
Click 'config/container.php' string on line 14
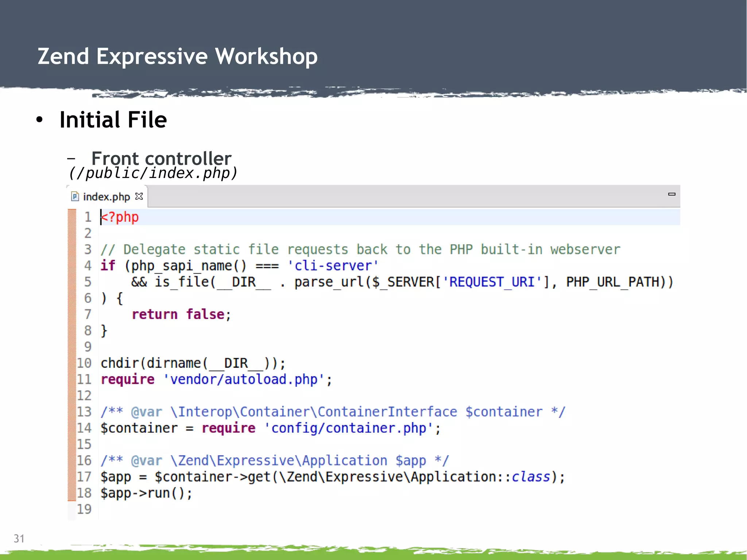(x=349, y=428)
